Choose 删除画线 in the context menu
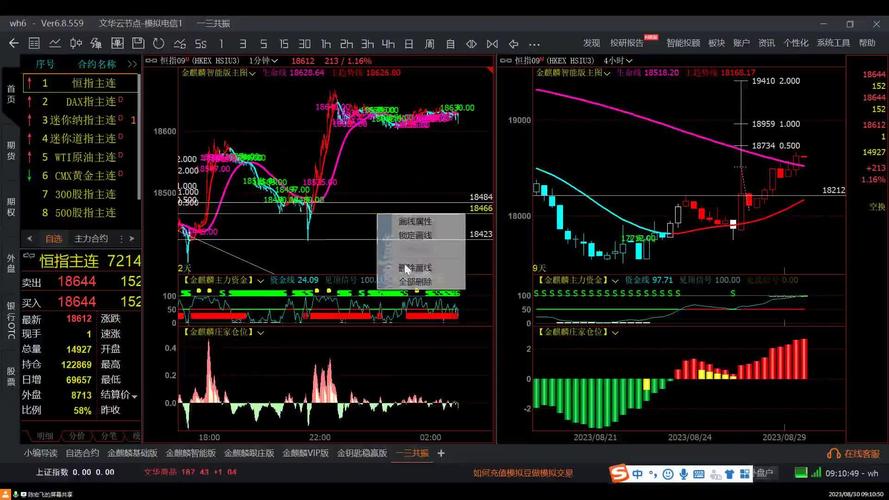This screenshot has width=889, height=500. 415,268
